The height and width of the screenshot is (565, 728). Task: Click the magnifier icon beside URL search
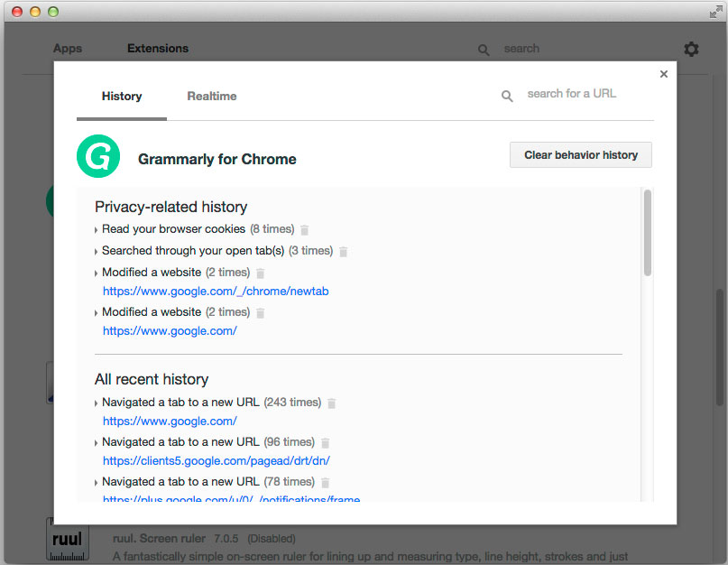pyautogui.click(x=508, y=96)
